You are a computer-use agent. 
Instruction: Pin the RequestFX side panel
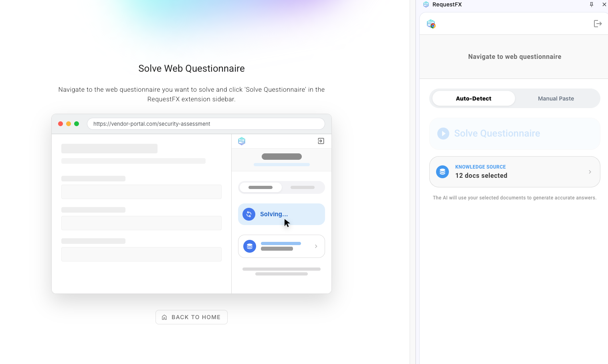[x=592, y=4]
